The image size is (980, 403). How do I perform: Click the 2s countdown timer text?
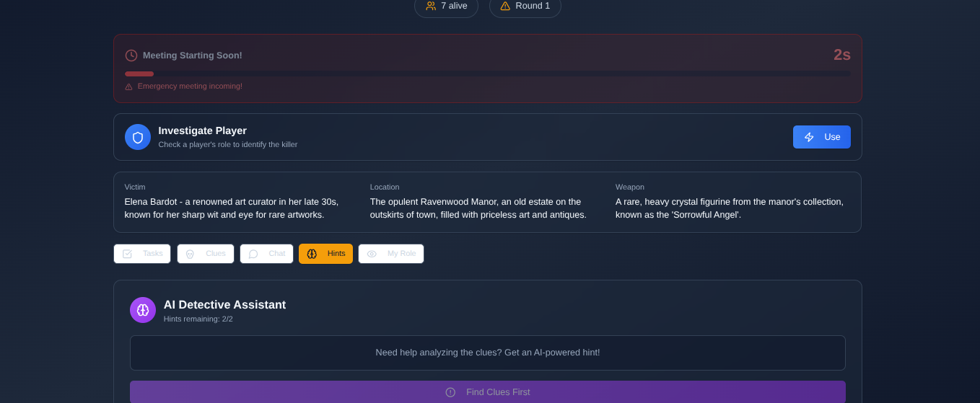click(x=842, y=55)
